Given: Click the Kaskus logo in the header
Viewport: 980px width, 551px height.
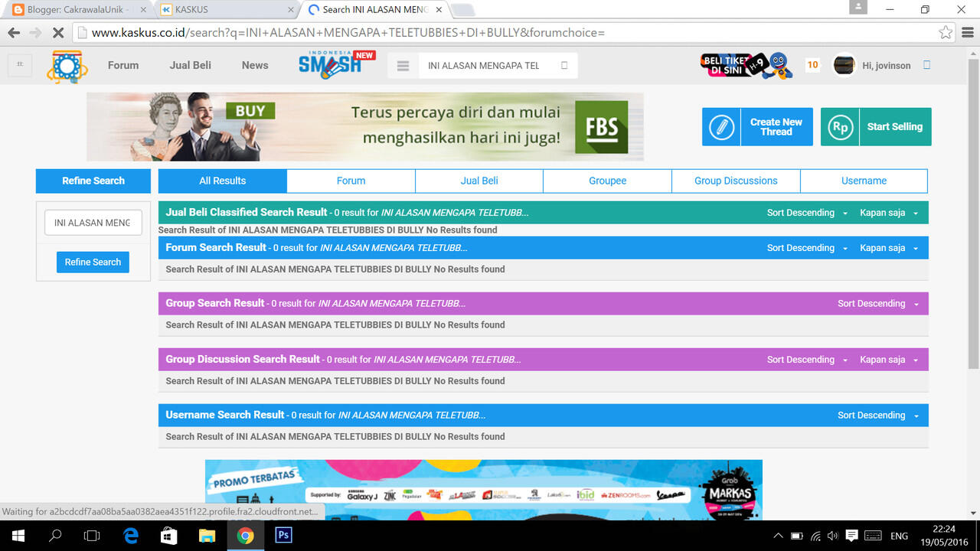Looking at the screenshot, I should coord(67,66).
